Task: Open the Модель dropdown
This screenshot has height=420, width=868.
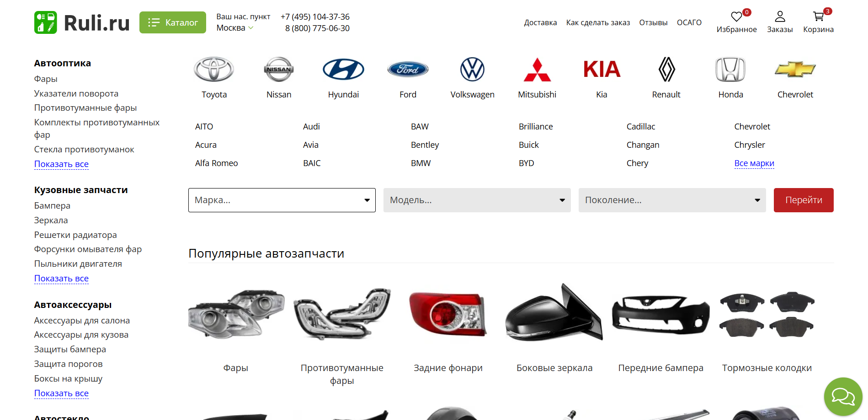Action: (477, 200)
